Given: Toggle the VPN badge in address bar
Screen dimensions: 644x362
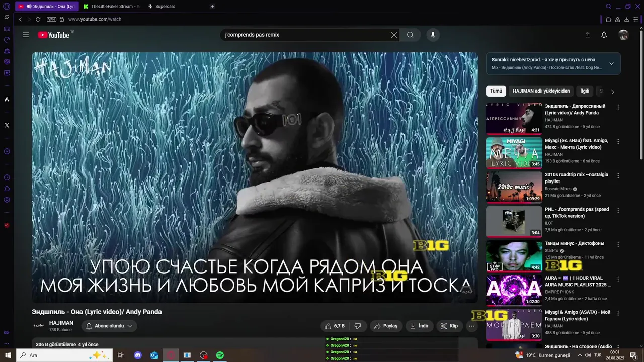Looking at the screenshot, I should click(51, 19).
